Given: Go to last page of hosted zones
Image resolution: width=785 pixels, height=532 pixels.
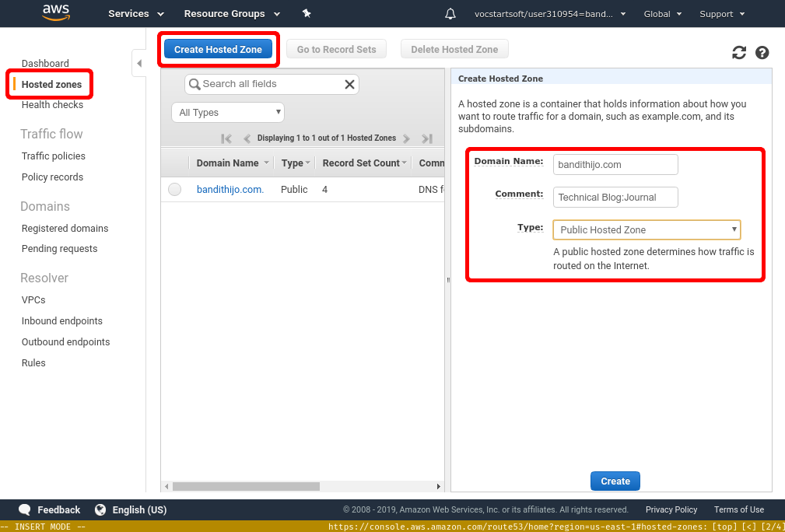Looking at the screenshot, I should pos(427,138).
